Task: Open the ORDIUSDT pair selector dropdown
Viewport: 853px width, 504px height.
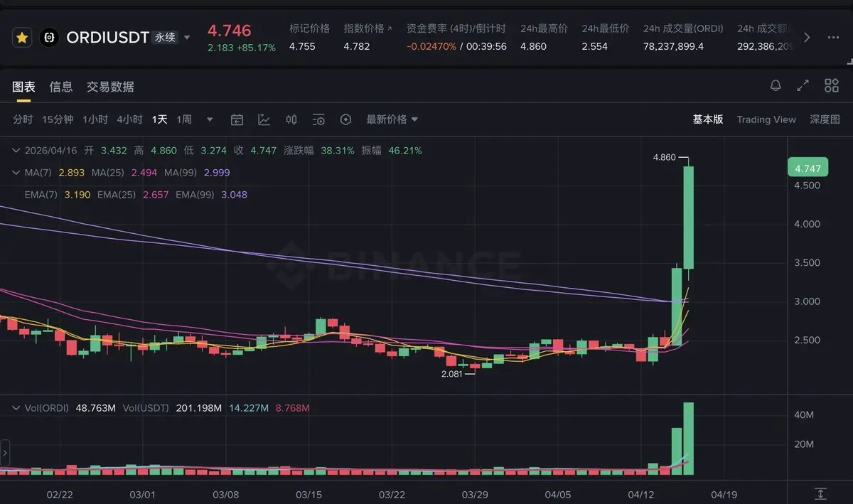Action: pyautogui.click(x=188, y=38)
